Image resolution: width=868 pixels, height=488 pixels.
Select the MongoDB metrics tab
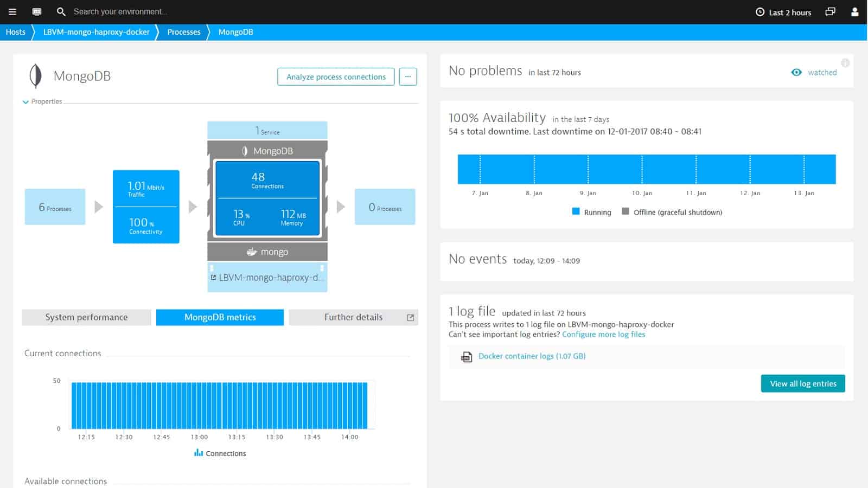click(220, 317)
